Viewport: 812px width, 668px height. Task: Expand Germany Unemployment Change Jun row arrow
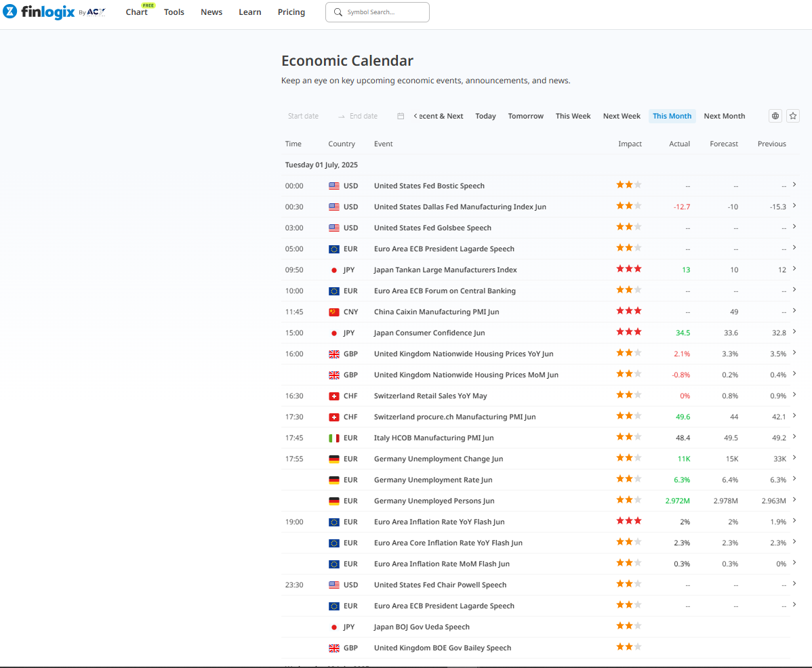794,458
